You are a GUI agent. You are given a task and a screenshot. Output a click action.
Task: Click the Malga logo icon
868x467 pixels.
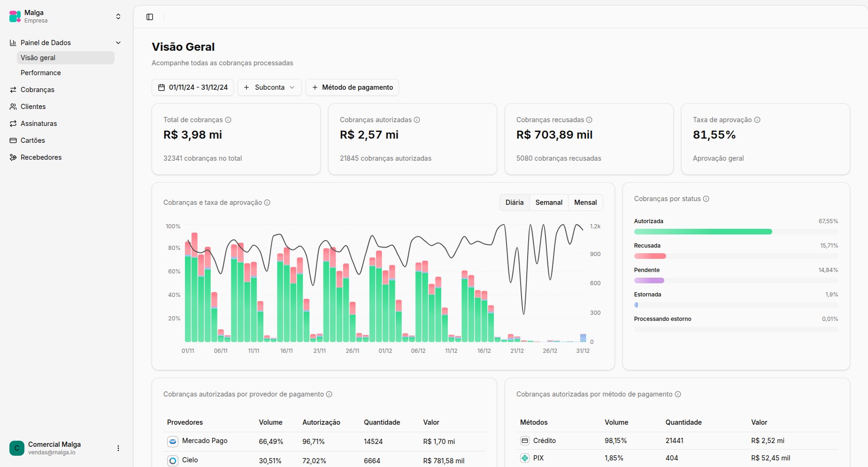pos(15,16)
